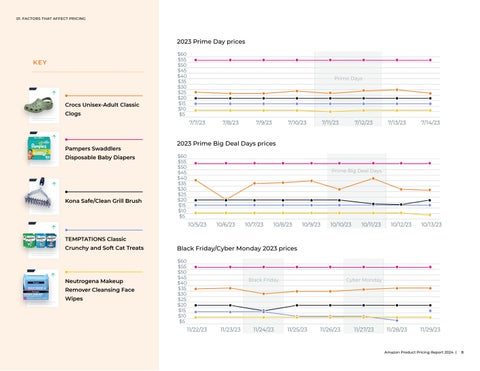Click 'Kona Safe/Clean Grill Brush' label
The width and height of the screenshot is (480, 371).
[x=103, y=201]
